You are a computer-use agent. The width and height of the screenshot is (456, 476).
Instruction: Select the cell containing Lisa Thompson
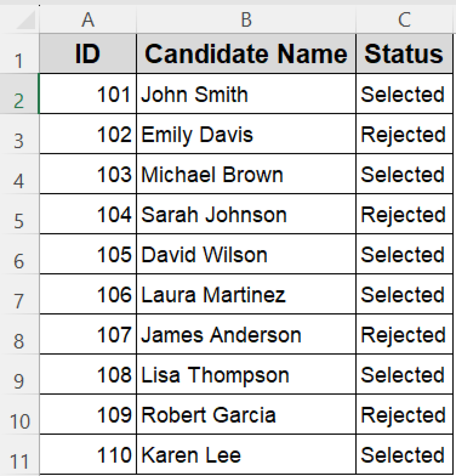246,374
